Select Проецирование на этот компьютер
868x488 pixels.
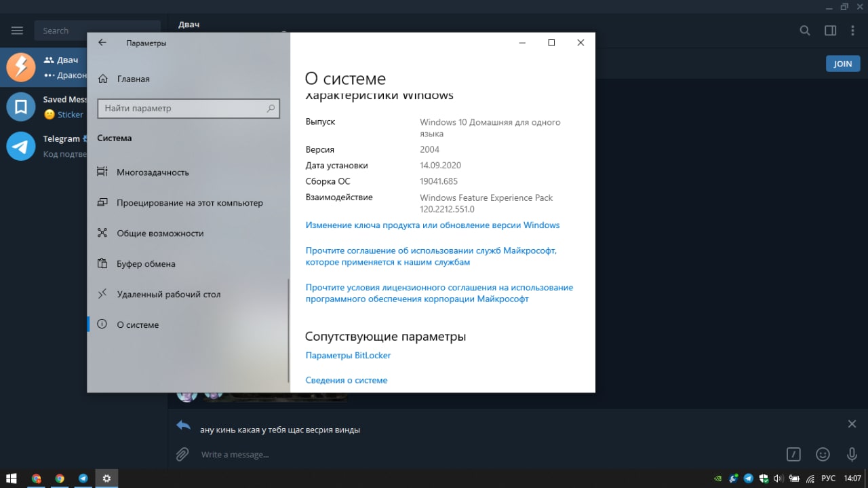coord(189,203)
